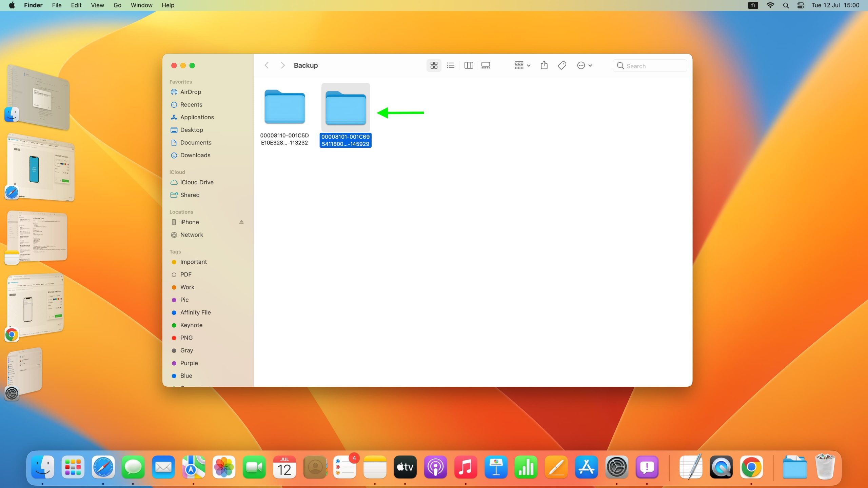The width and height of the screenshot is (868, 488).
Task: Switch Finder to gallery view
Action: pyautogui.click(x=486, y=65)
